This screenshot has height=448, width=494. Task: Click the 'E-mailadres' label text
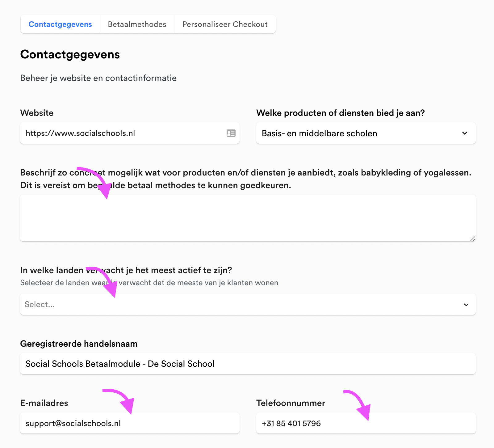44,403
